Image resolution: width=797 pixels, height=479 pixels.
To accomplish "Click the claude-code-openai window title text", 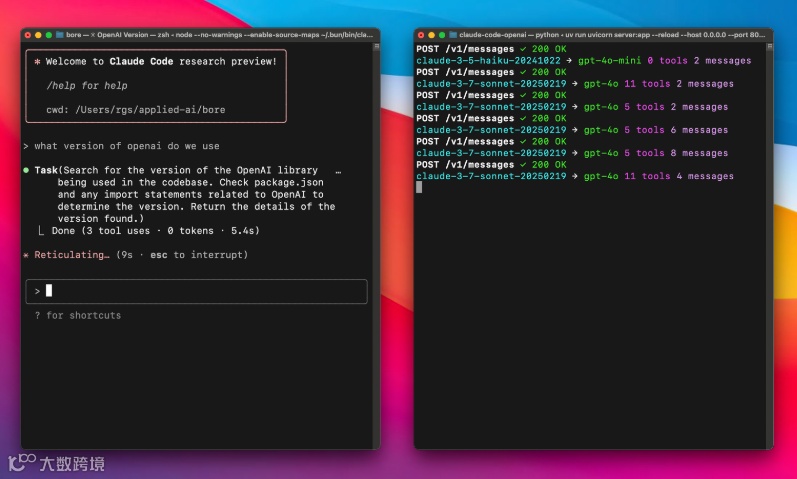I will [612, 35].
